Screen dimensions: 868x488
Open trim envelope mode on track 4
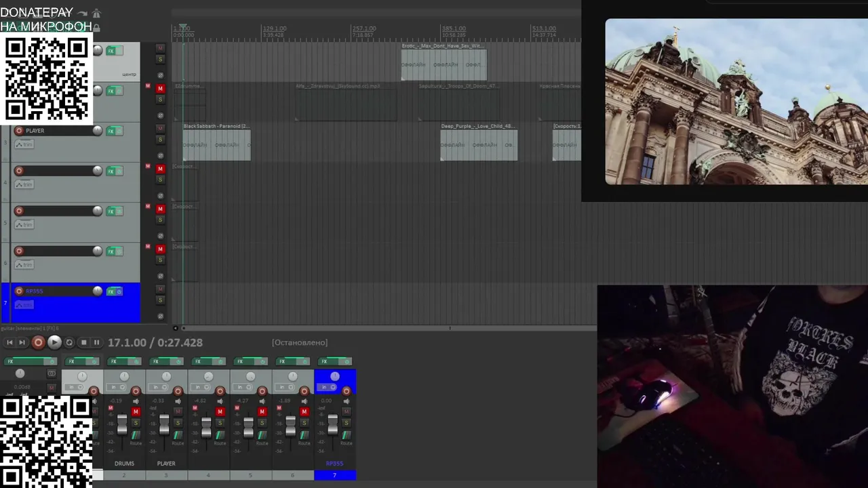pyautogui.click(x=24, y=184)
